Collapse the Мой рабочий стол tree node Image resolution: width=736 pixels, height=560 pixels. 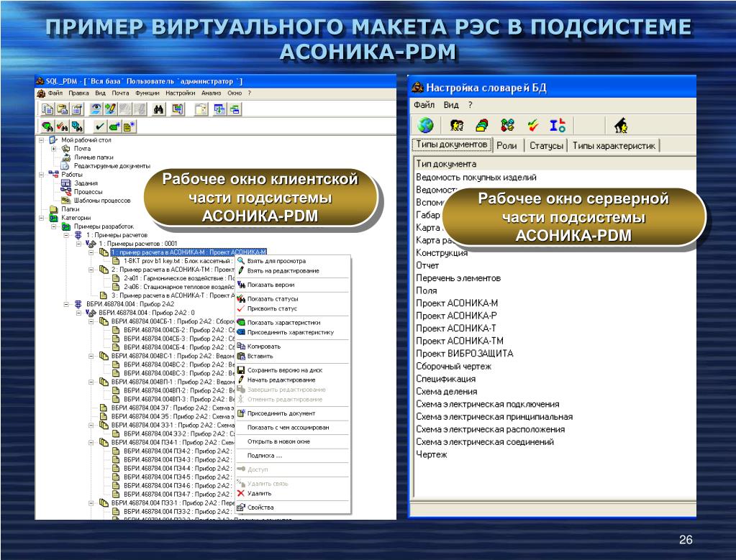[41, 139]
